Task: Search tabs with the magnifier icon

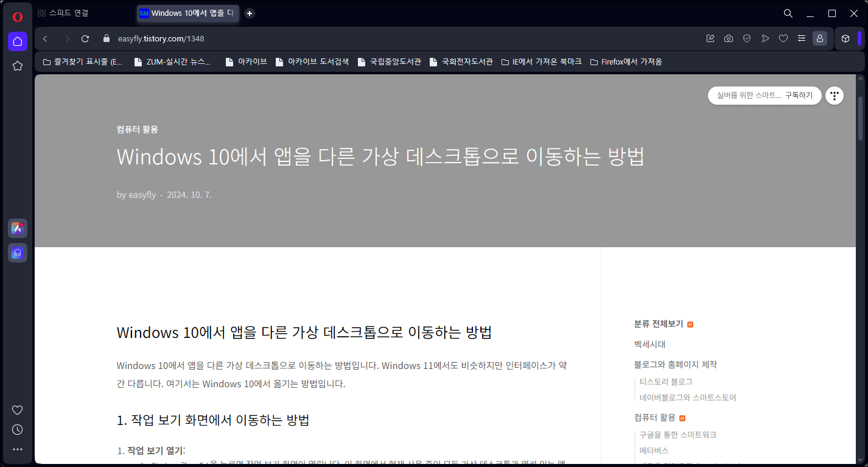Action: [788, 13]
